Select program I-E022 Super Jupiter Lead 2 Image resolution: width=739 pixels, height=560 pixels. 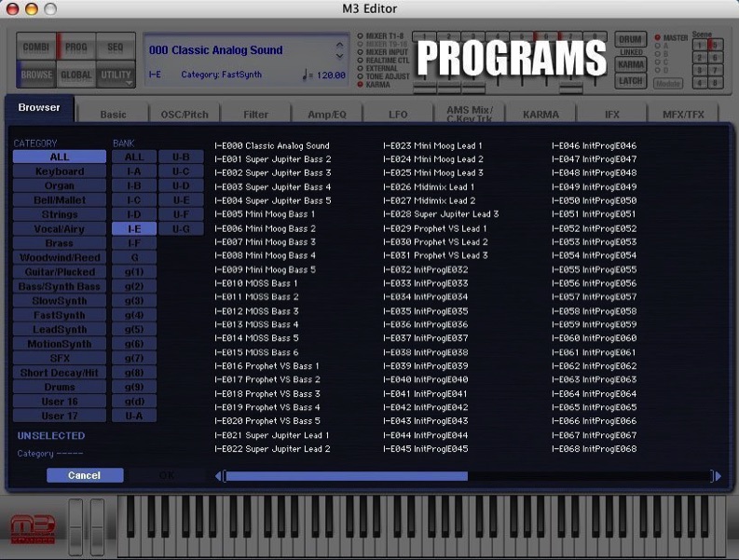272,449
